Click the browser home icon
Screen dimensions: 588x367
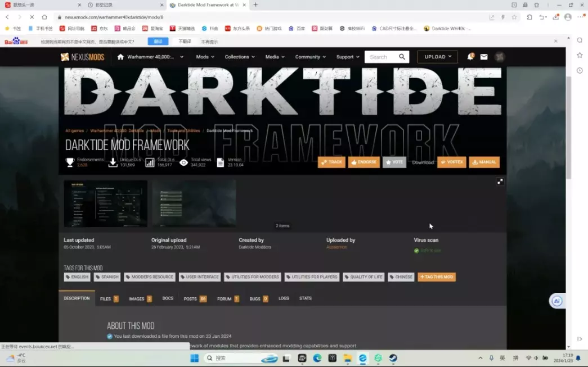[44, 17]
